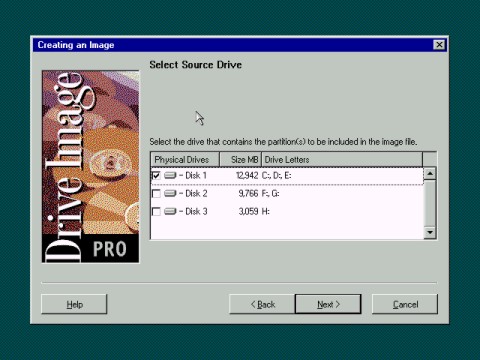Click the scroll up arrow in drive list

[430, 173]
